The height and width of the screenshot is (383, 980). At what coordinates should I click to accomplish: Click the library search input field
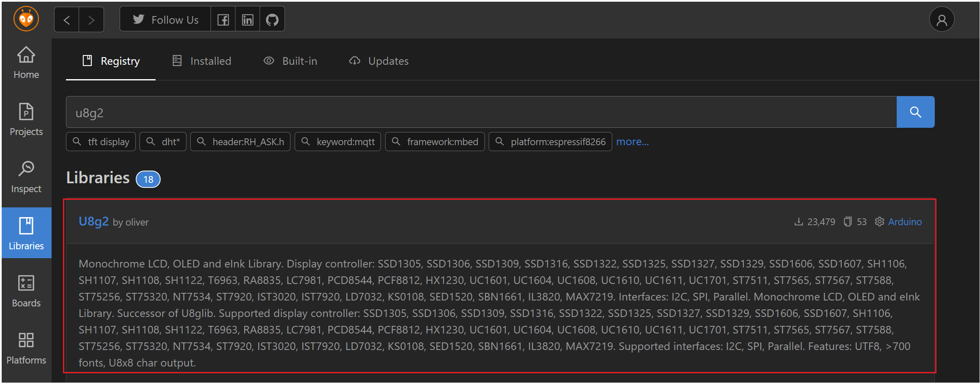(x=481, y=113)
